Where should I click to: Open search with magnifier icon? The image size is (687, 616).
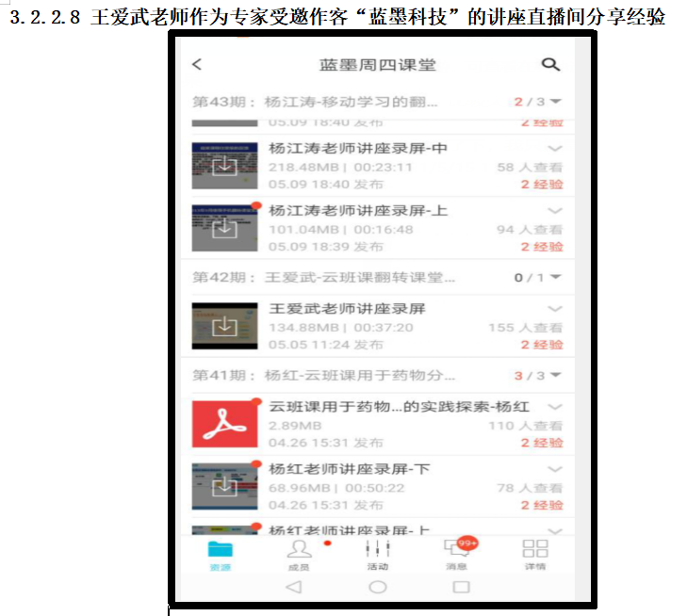pos(550,65)
